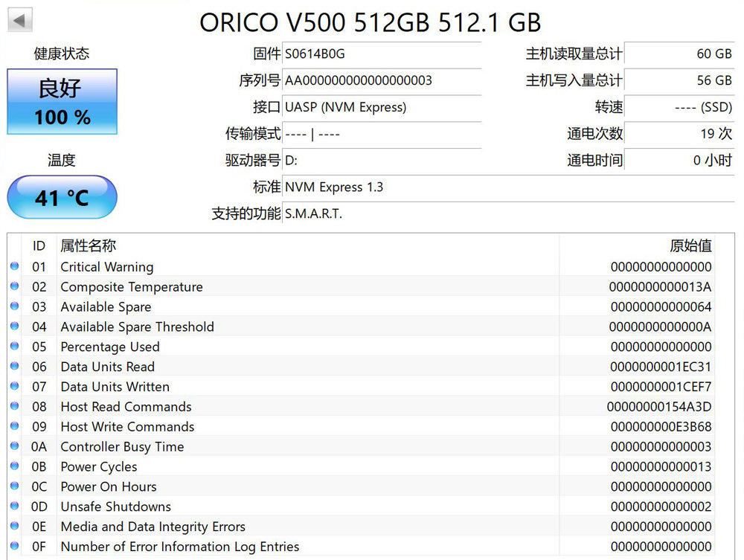This screenshot has height=560, width=744.
Task: Select the indicator next to Media and Data Integrity Errors
Action: click(16, 527)
